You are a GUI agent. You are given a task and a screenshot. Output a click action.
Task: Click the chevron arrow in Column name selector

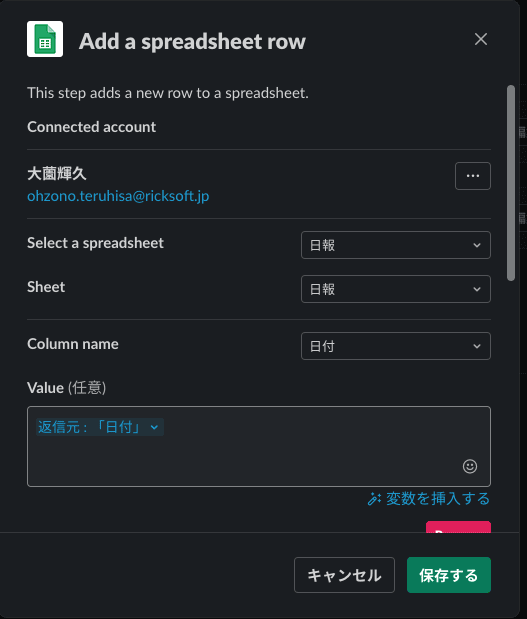coord(477,346)
